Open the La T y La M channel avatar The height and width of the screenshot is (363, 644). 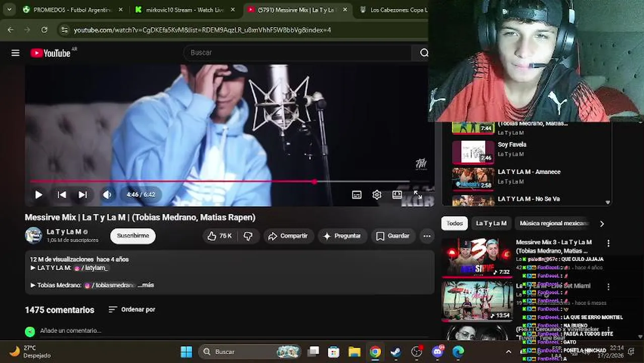click(34, 235)
